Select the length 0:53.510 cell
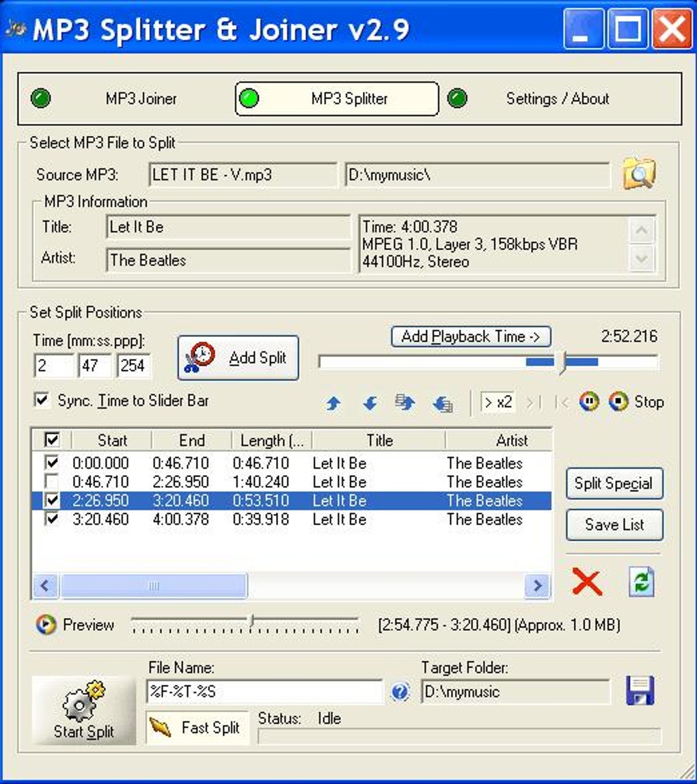This screenshot has width=697, height=784. (x=261, y=500)
